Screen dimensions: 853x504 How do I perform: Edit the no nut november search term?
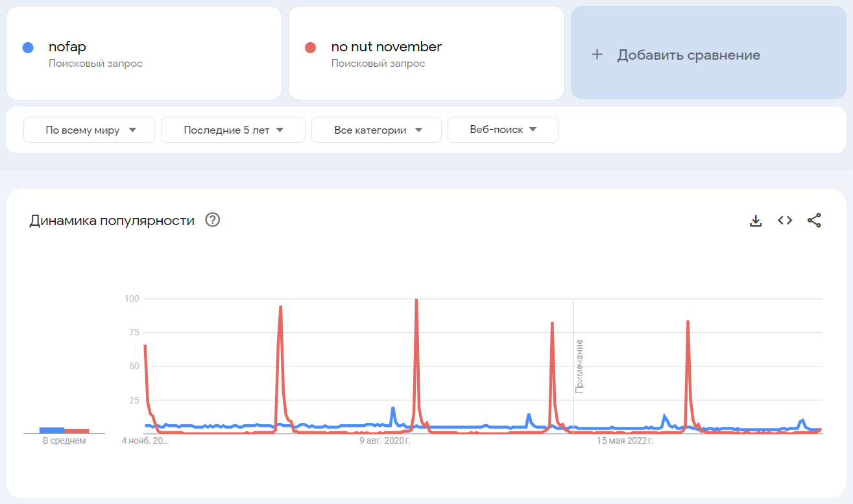tap(386, 47)
